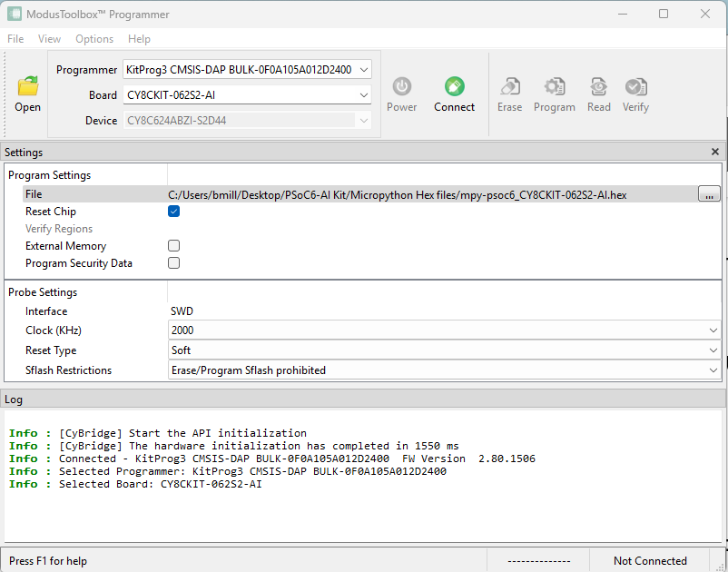Click the Program Settings header
Viewport: 728px width, 572px height.
[x=50, y=175]
